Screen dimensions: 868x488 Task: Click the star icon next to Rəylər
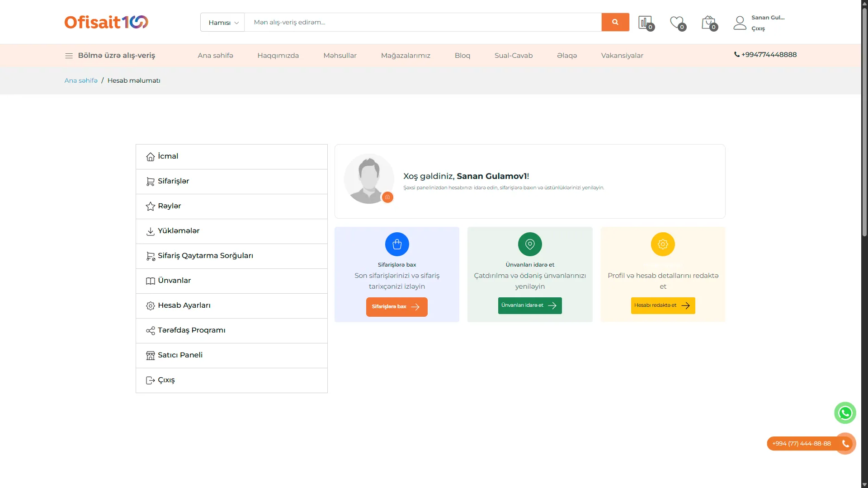coord(151,206)
